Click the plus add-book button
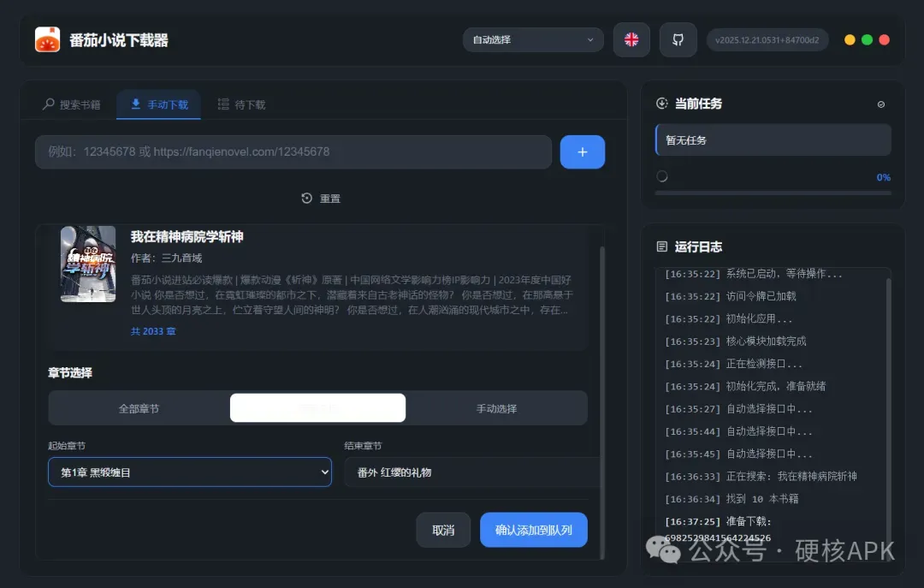Image resolution: width=924 pixels, height=588 pixels. click(583, 152)
